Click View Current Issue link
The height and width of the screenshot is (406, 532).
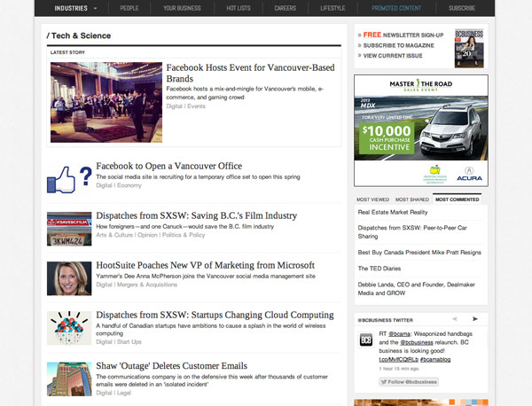coord(393,56)
